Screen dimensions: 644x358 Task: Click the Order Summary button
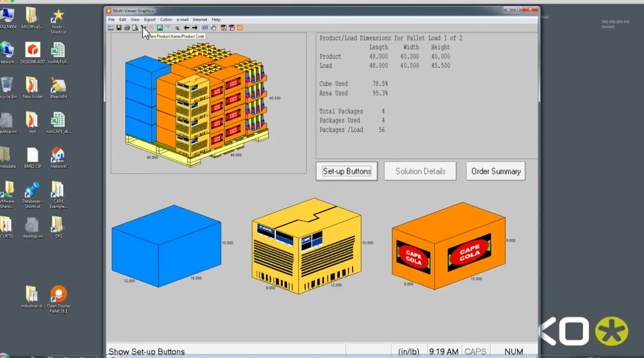[496, 171]
